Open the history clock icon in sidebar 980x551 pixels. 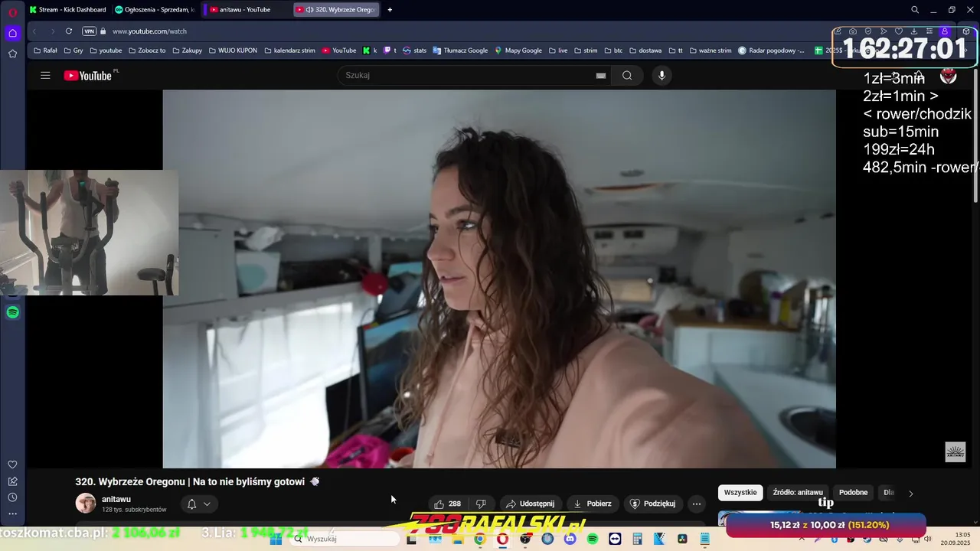(x=12, y=497)
